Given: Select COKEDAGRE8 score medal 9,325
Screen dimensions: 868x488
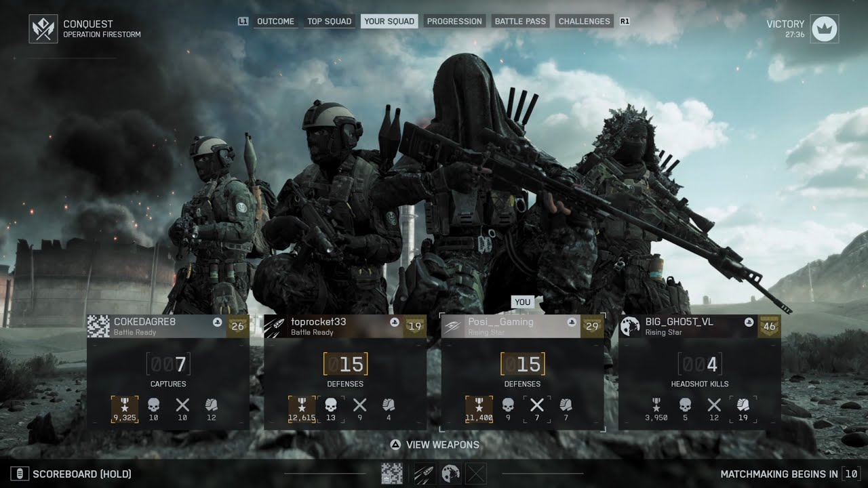Looking at the screenshot, I should [125, 409].
